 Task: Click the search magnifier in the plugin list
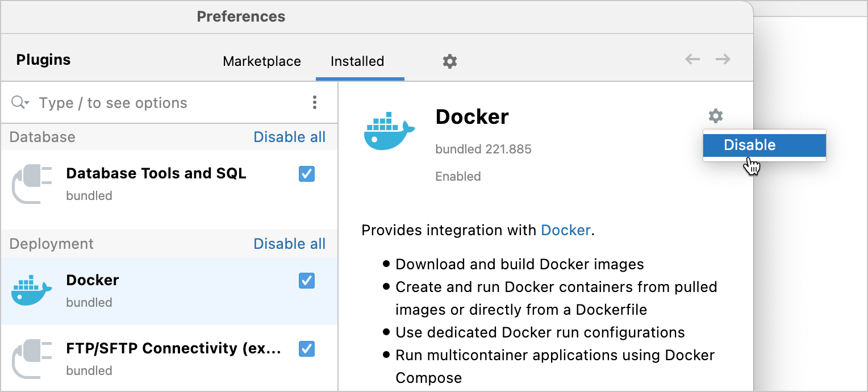tap(17, 102)
